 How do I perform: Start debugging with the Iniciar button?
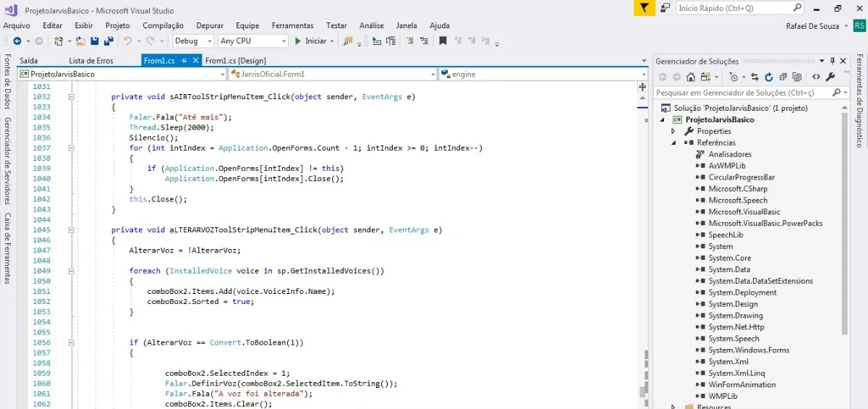pos(310,41)
